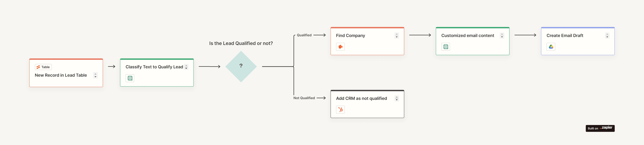Click the ChatGPT icon in Classify Text step
644x145 pixels.
130,78
